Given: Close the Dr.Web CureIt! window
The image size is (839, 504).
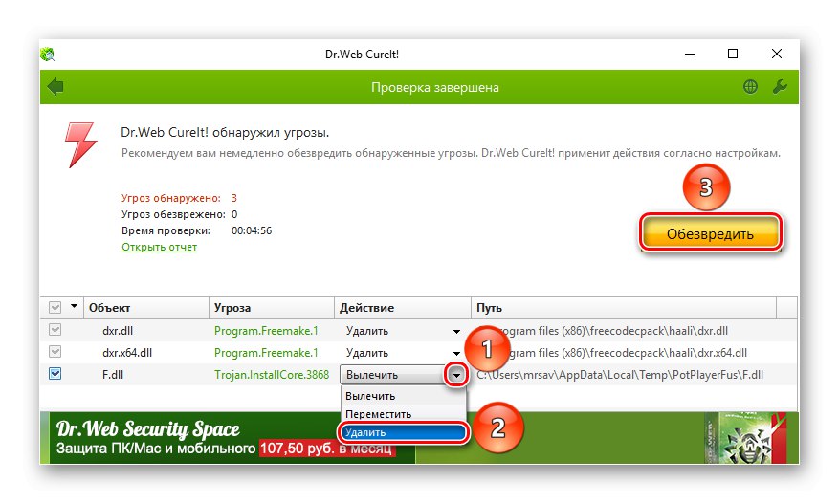Looking at the screenshot, I should click(x=777, y=54).
